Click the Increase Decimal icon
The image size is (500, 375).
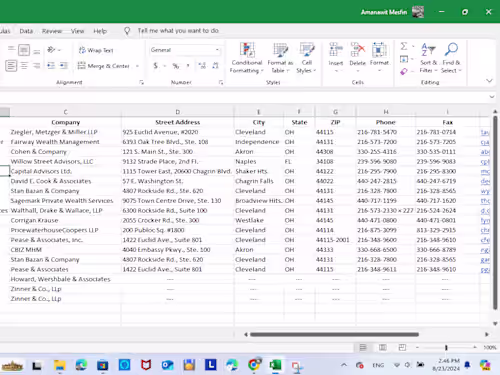click(x=202, y=66)
